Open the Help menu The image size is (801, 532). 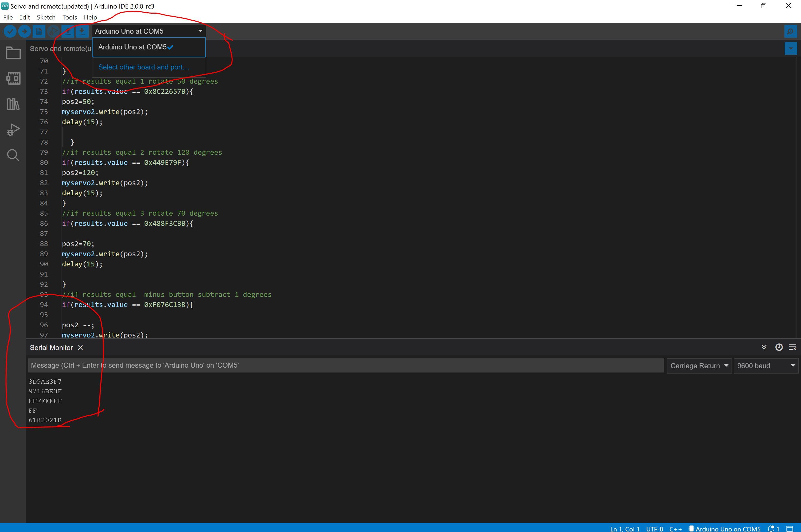click(90, 17)
